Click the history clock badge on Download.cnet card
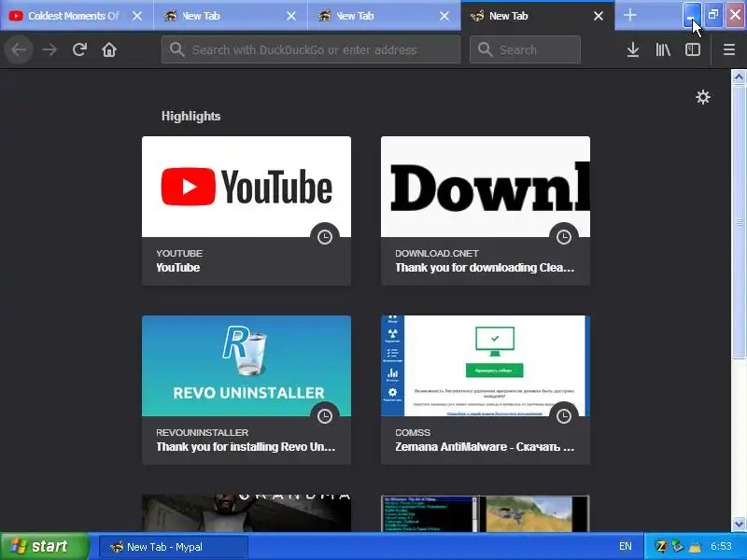Viewport: 747px width, 560px height. [x=564, y=237]
